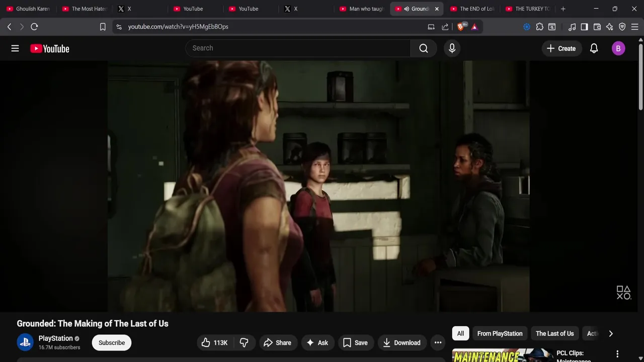Switch to THE TURKEY TO tab
Viewport: 644px width, 362px height.
[528, 9]
